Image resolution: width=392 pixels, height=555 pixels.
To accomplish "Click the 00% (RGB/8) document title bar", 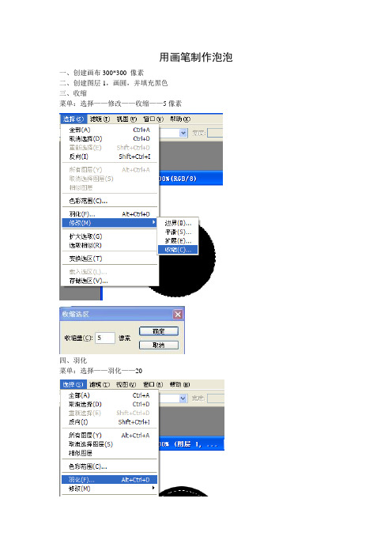I will pos(191,179).
